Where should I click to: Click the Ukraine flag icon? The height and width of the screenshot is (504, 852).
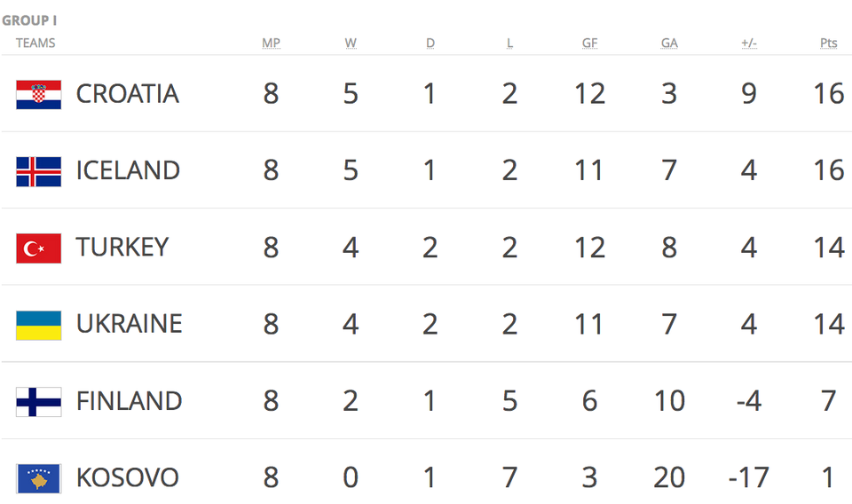click(38, 326)
